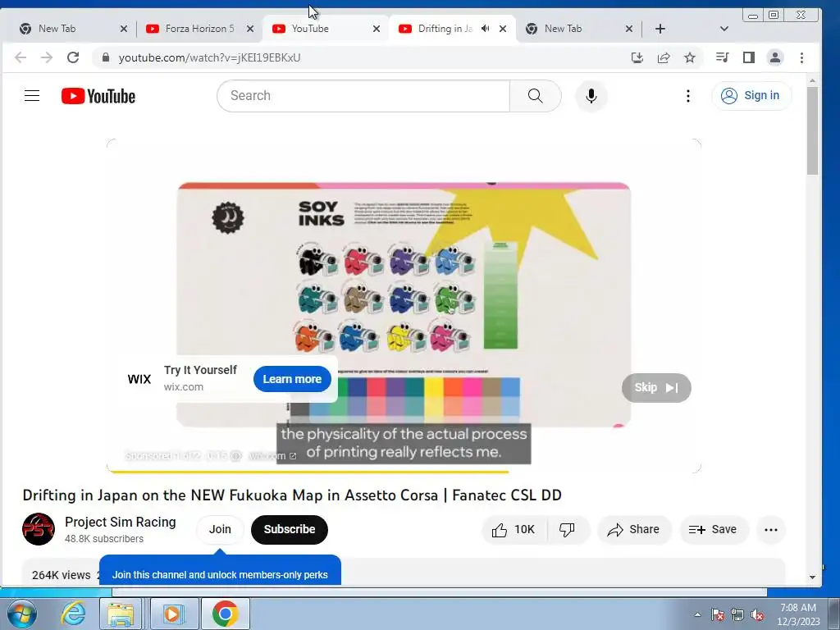Mute audio on the Drifting tab
The image size is (840, 630).
click(x=486, y=29)
